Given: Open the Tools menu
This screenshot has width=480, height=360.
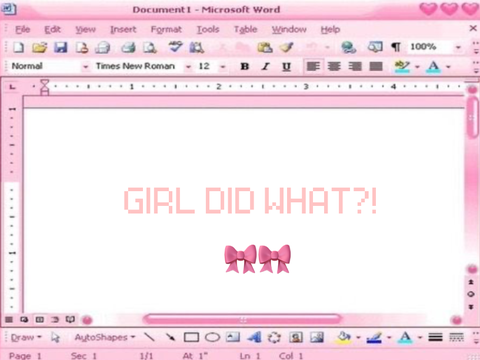Looking at the screenshot, I should point(208,29).
